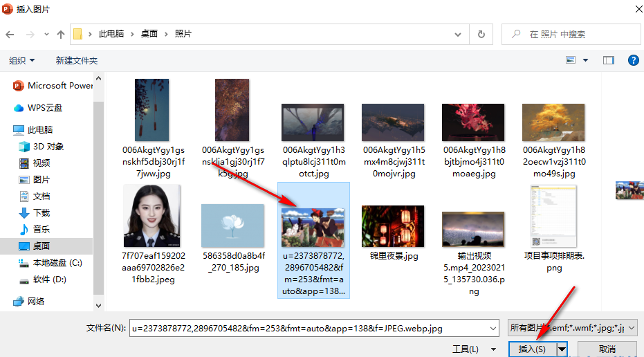This screenshot has width=644, height=357.
Task: Expand the view options dropdown arrow
Action: [586, 60]
